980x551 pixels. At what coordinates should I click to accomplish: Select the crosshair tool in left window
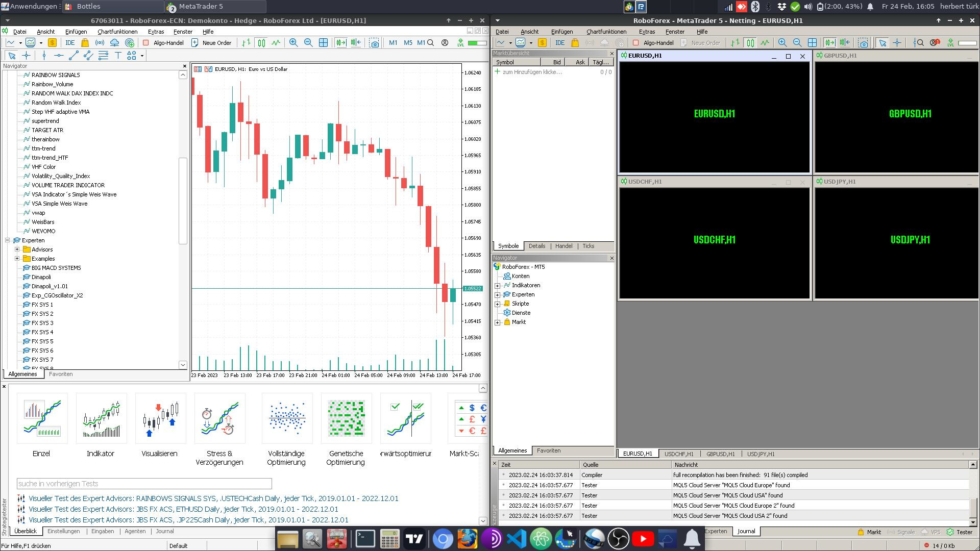pos(27,56)
